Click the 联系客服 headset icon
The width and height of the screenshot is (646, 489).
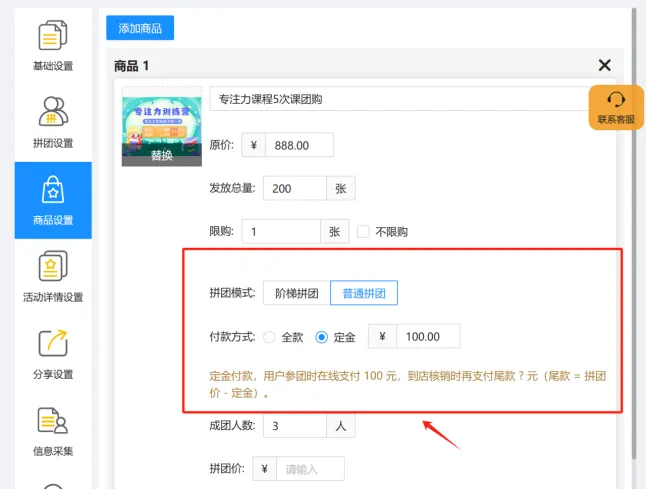616,100
